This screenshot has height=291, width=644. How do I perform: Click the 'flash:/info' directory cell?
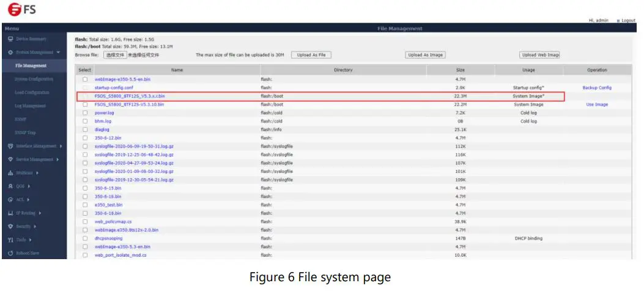(x=272, y=130)
